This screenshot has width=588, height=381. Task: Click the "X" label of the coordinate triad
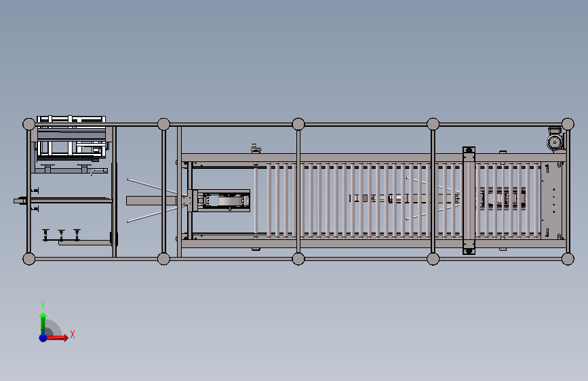click(x=73, y=334)
